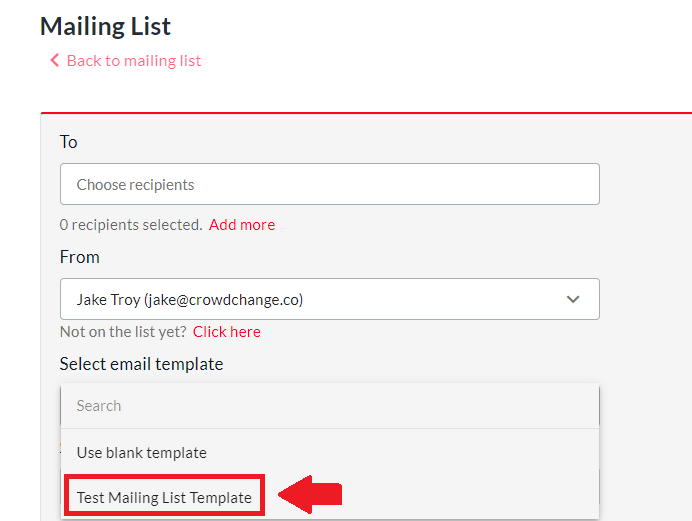
Task: Click the '0 recipients selected' text
Action: [131, 225]
